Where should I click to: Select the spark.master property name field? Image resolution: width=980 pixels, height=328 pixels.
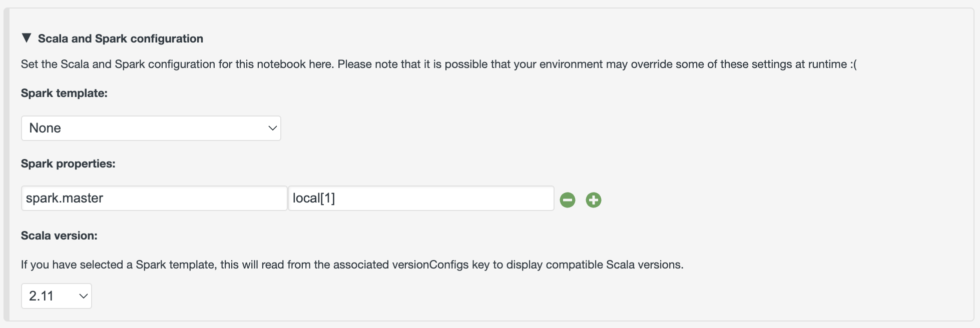[154, 198]
